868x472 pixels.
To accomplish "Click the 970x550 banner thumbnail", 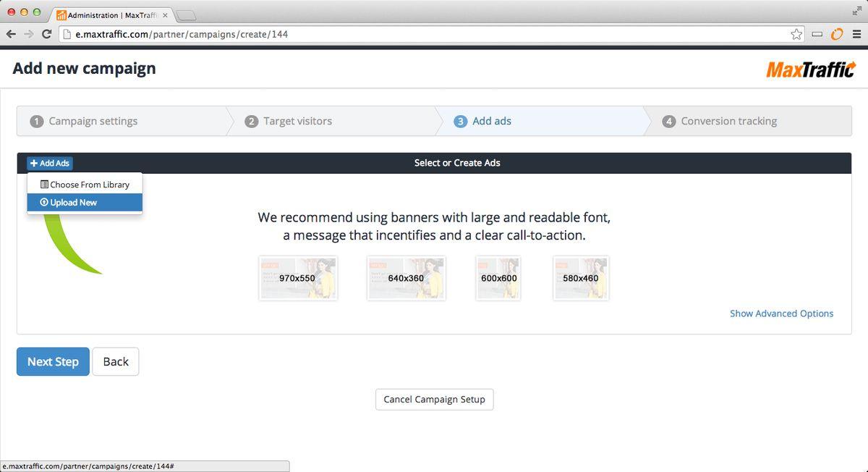I will pyautogui.click(x=297, y=278).
